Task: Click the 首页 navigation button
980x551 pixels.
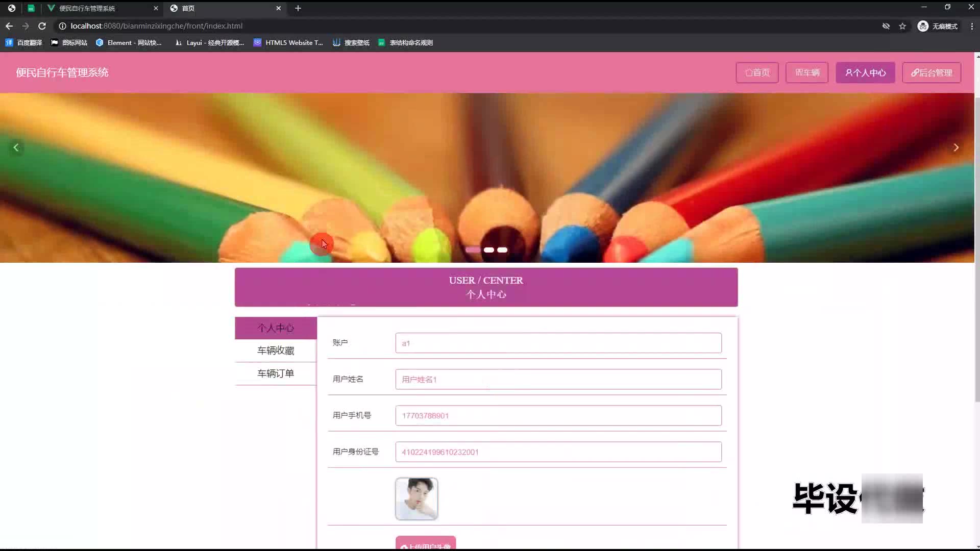Action: (757, 72)
